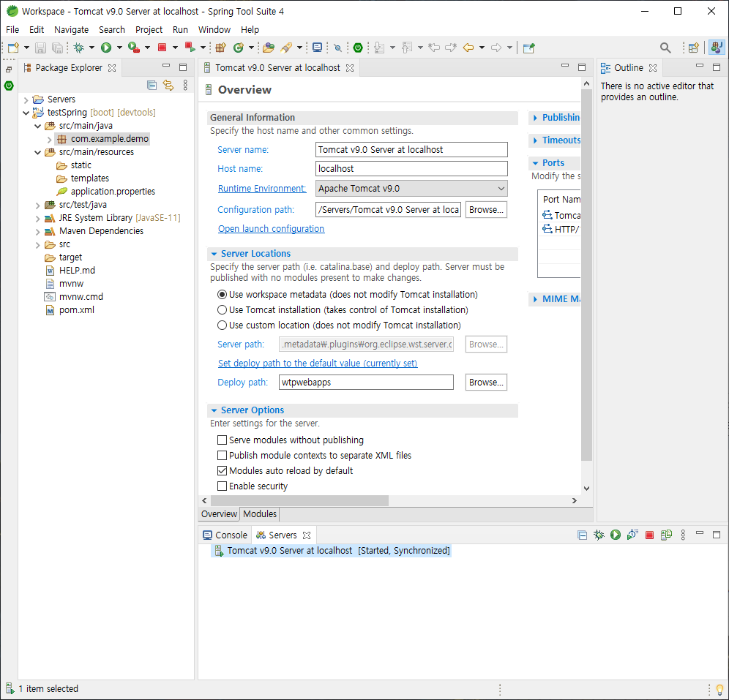The image size is (729, 700).
Task: Enable Serve modules without publishing
Action: 223,440
